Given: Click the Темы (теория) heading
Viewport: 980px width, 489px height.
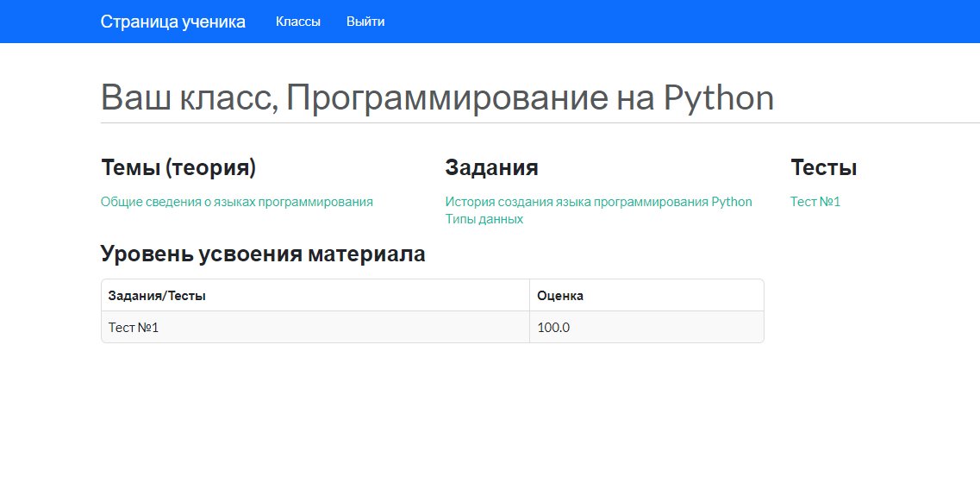Looking at the screenshot, I should 178,167.
